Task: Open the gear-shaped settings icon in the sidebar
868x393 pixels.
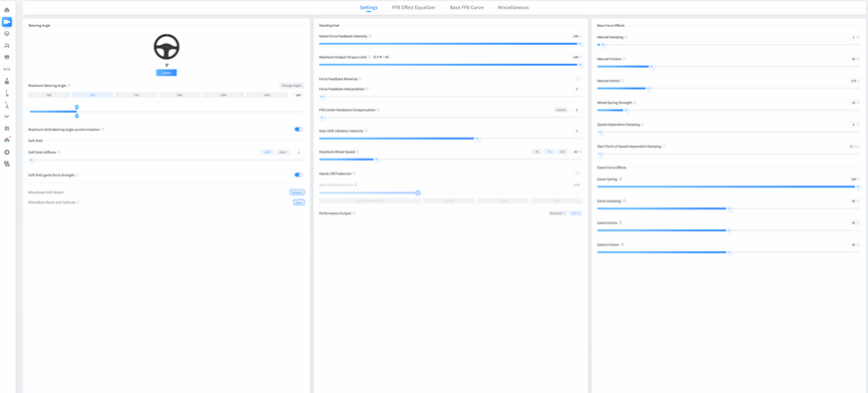Action: [x=7, y=152]
